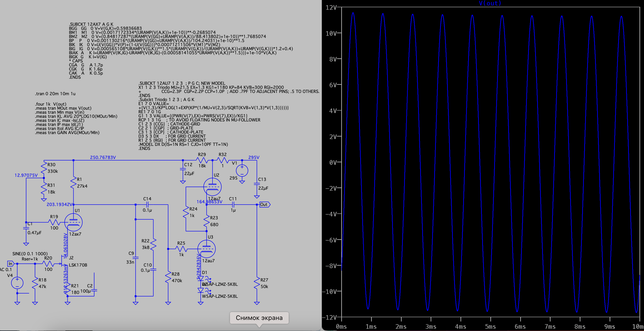Click the V1 295 volt source symbol
This screenshot has width=644, height=331.
pyautogui.click(x=242, y=171)
